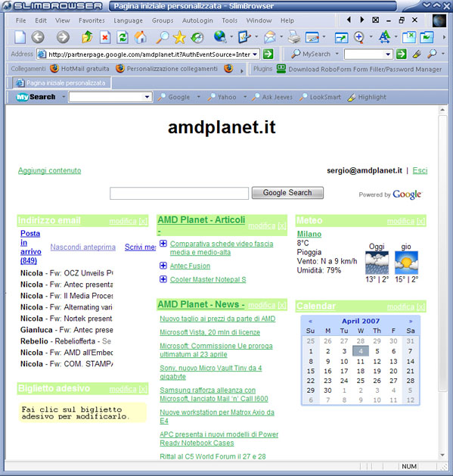The image size is (453, 476).
Task: Open the Tools menu
Action: 229,20
